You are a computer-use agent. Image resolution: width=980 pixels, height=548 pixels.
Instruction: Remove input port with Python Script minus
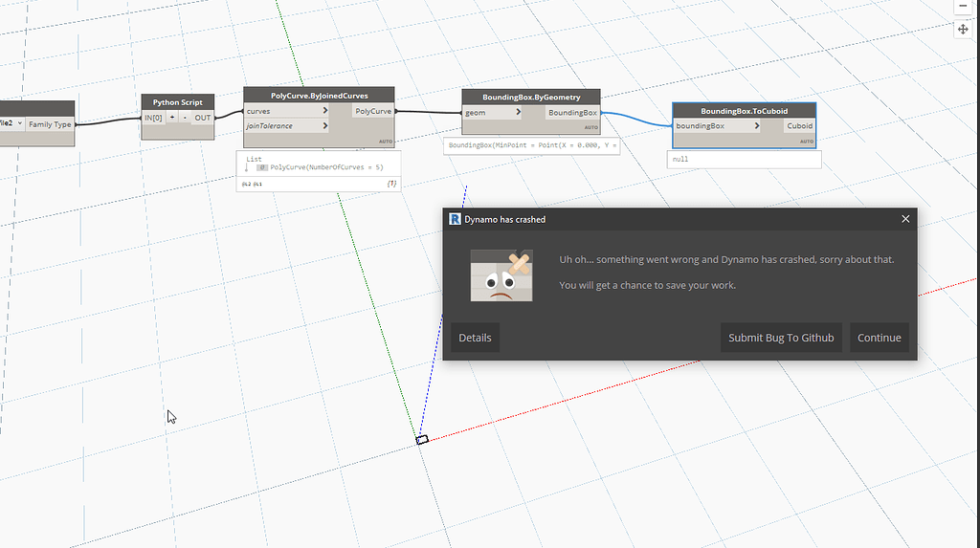coord(185,118)
